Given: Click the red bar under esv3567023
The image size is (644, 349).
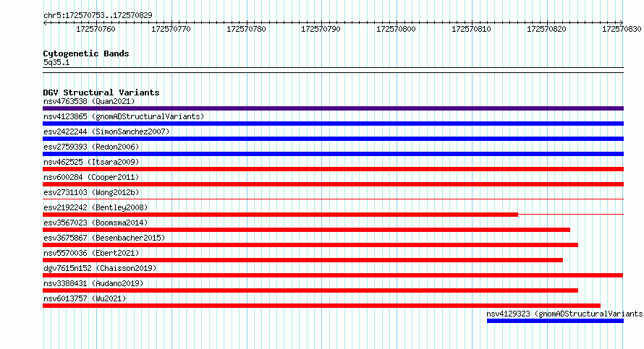Looking at the screenshot, I should (x=306, y=230).
